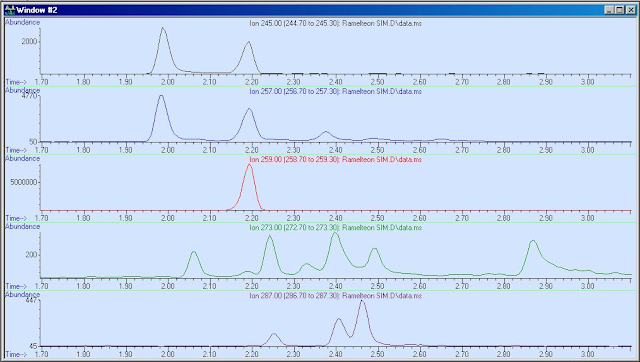Click the Ion 273 peak near 2.87
The height and width of the screenshot is (362, 640).
point(533,241)
